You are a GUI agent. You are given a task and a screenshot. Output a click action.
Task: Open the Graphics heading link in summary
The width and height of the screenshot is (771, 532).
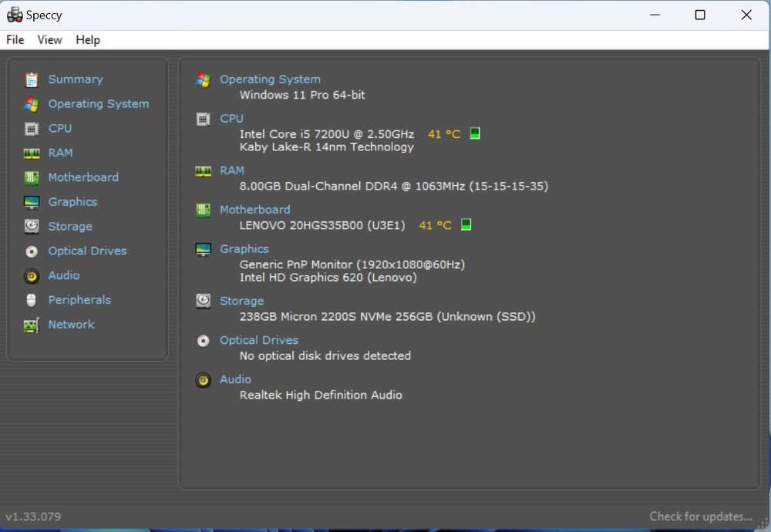(x=244, y=249)
